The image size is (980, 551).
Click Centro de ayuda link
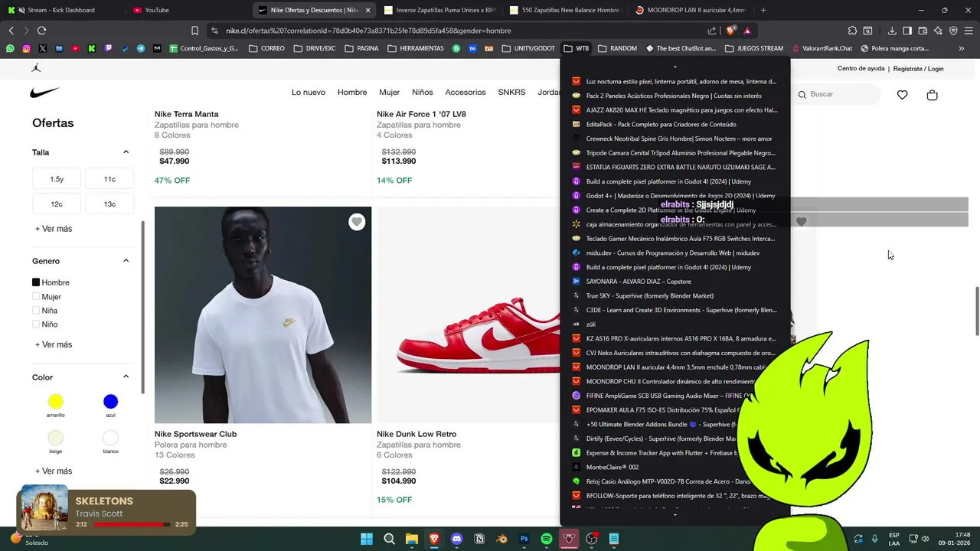[x=861, y=68]
